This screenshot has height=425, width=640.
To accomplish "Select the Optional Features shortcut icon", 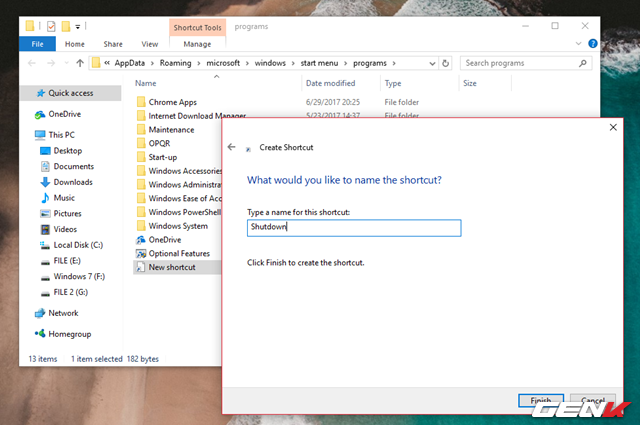I will coord(141,254).
